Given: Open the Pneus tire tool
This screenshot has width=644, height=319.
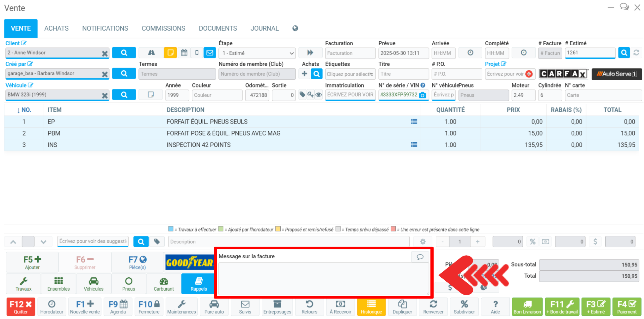Looking at the screenshot, I should coord(129,284).
